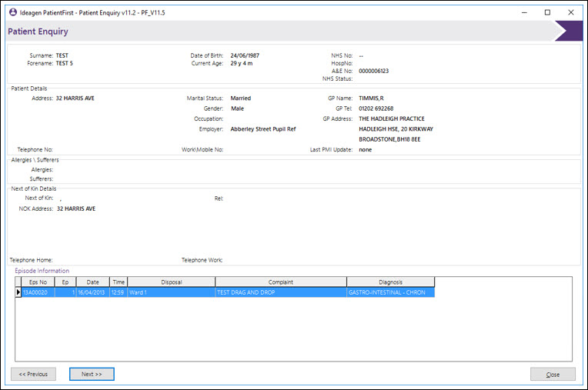Image resolution: width=588 pixels, height=390 pixels.
Task: Click the patient address 32 HARRIS AVE in Patient Details
Action: pyautogui.click(x=75, y=98)
